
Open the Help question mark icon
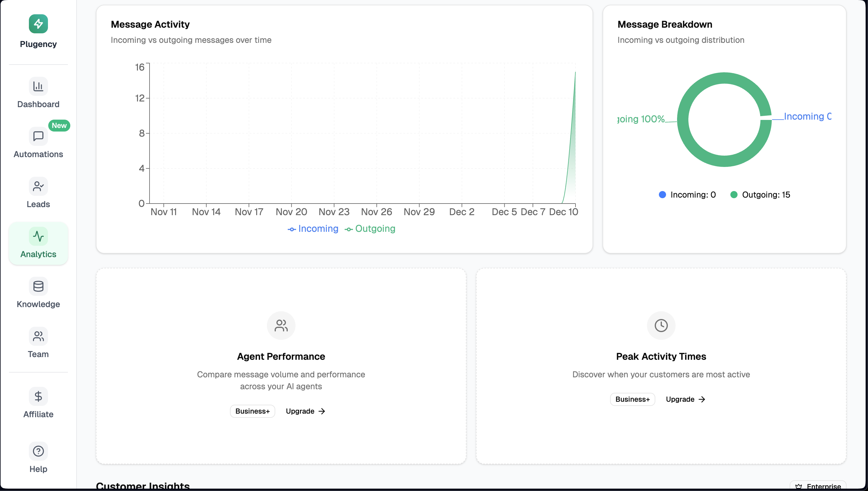coord(38,451)
